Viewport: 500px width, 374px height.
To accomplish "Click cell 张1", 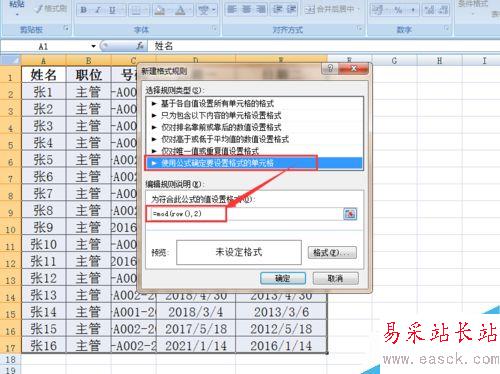I will coord(43,92).
